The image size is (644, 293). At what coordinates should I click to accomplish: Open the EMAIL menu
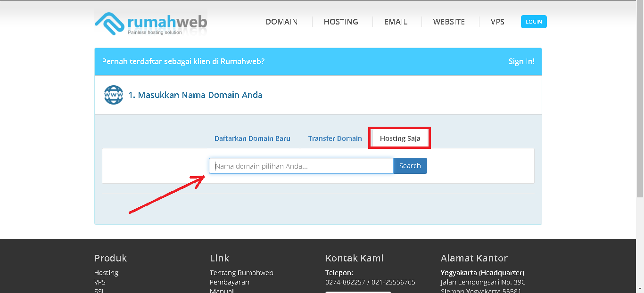[x=396, y=22]
